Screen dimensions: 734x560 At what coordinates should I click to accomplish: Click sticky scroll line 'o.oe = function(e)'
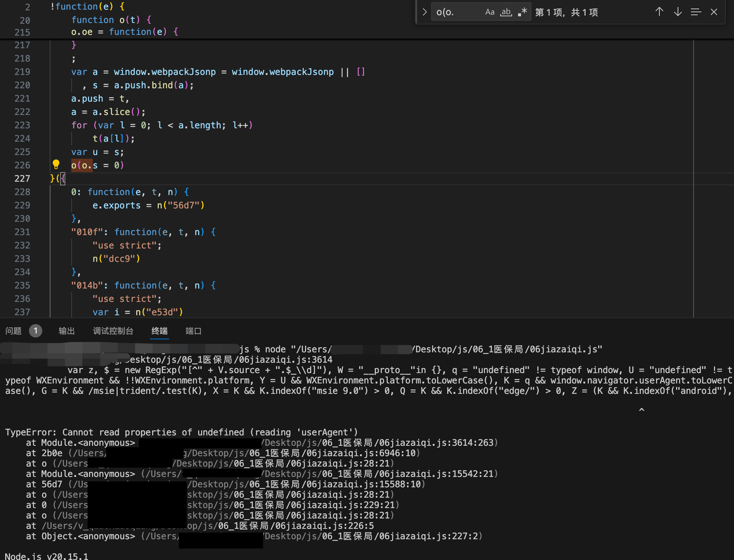(125, 32)
